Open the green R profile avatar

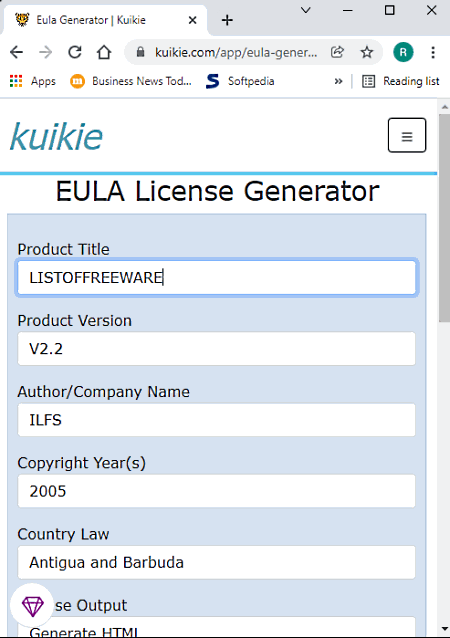tap(403, 52)
